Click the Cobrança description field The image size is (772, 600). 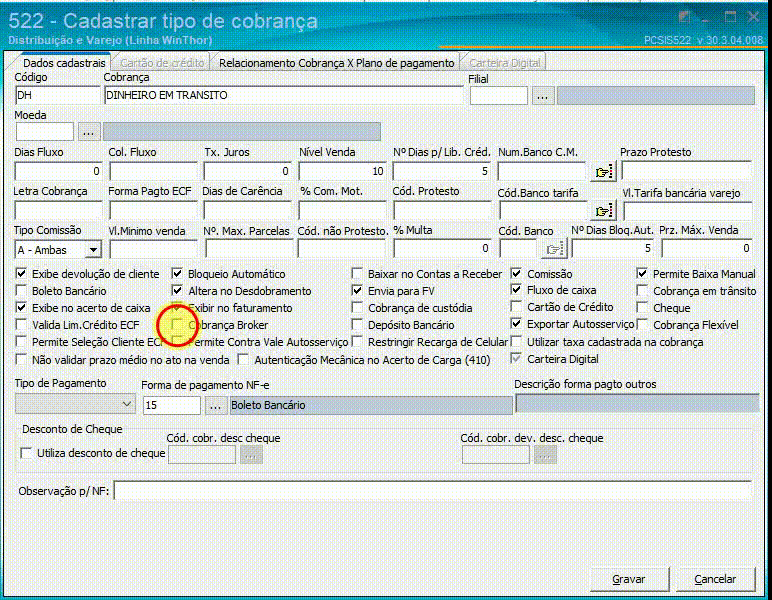click(x=284, y=95)
